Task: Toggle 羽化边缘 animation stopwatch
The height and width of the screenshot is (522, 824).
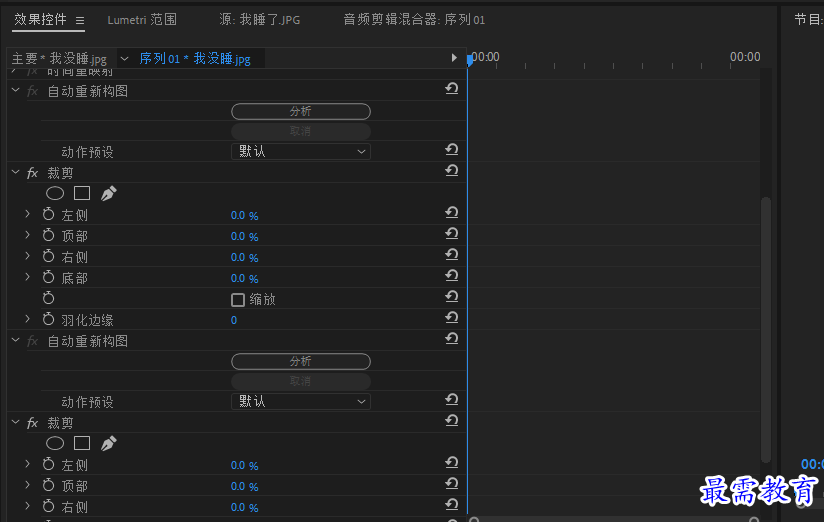Action: 48,320
